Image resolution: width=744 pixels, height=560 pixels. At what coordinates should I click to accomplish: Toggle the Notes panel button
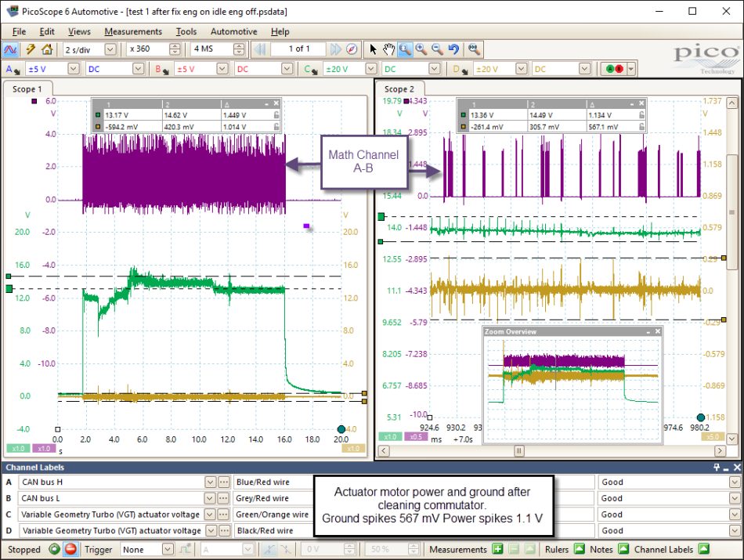coord(623,549)
